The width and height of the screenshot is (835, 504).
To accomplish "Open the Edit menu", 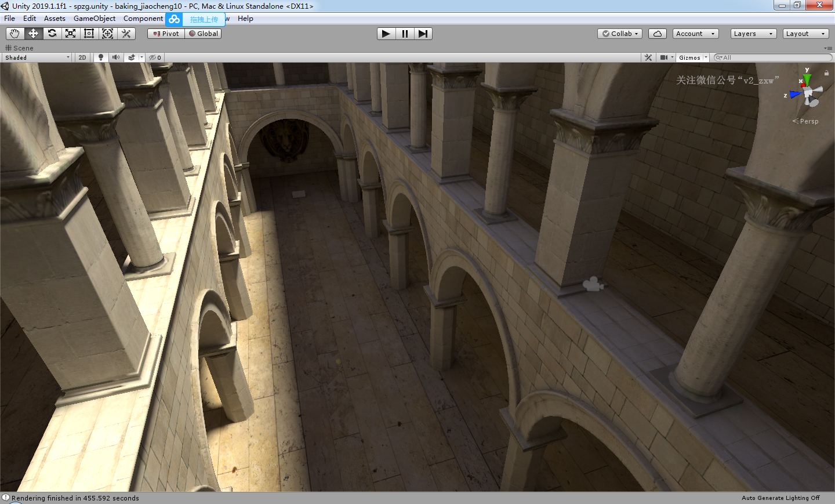I will [30, 19].
